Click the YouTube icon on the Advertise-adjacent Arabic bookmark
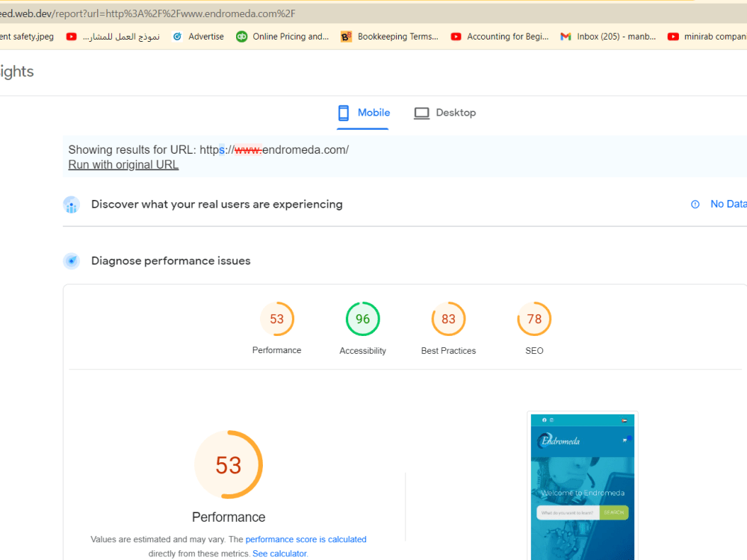This screenshot has width=747, height=560. 72,36
